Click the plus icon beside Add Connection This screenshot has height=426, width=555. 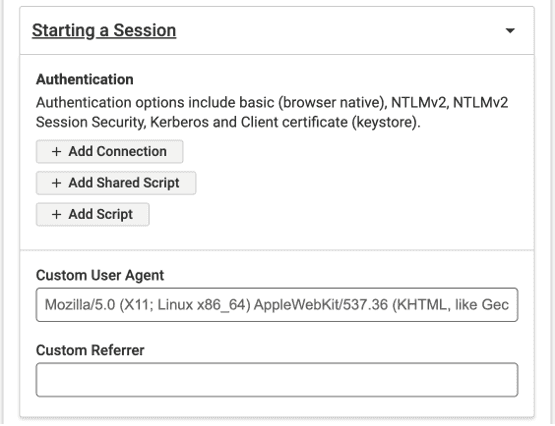coord(56,151)
